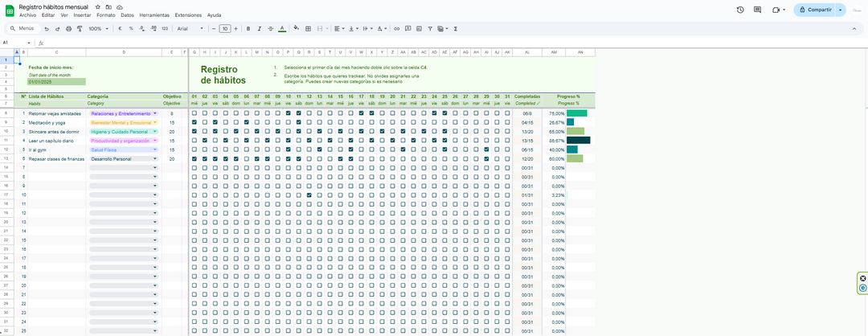Uncheck day 01 box for Meditación y yoga
Screen dimensions: 868x336
click(194, 122)
